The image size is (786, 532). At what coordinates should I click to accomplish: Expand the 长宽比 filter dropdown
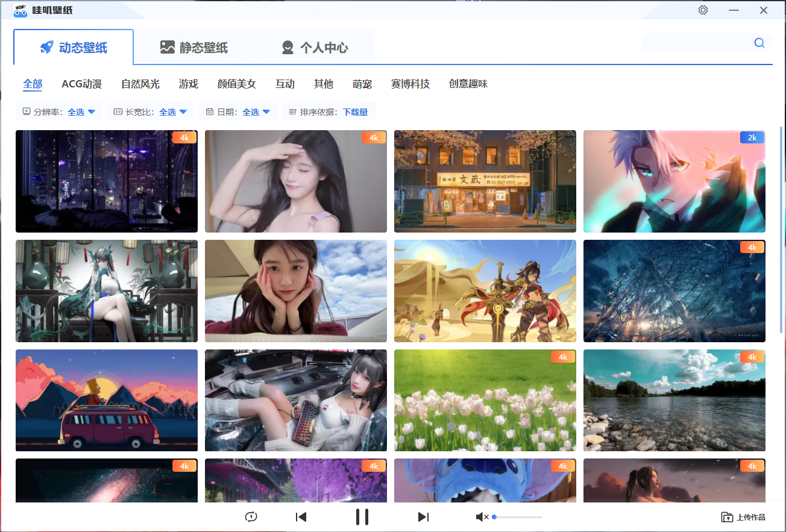[x=151, y=111]
